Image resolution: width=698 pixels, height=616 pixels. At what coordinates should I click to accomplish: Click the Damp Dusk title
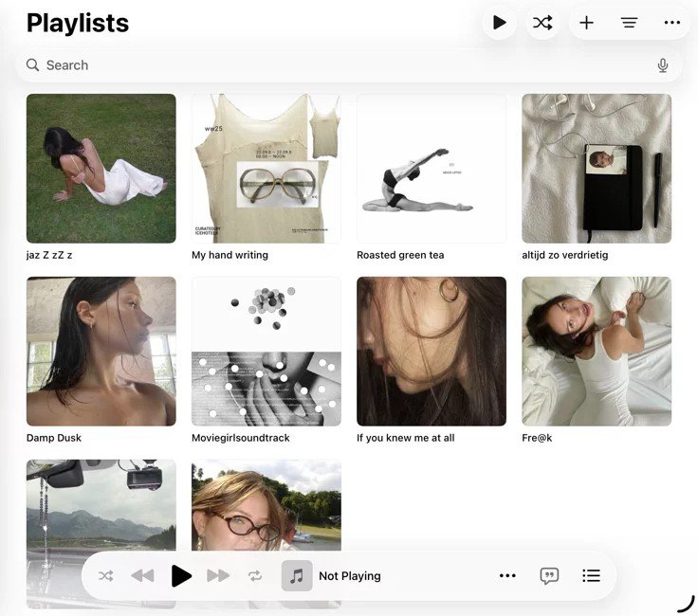(54, 438)
